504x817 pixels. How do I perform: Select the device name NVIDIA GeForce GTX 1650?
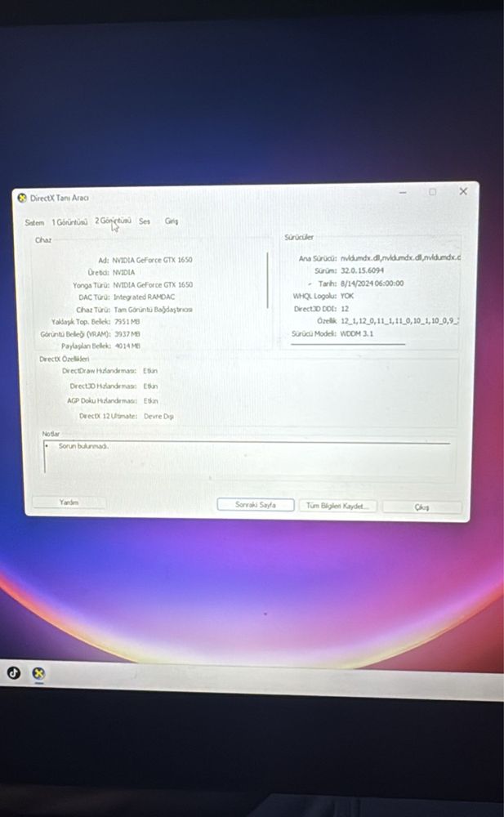(153, 260)
